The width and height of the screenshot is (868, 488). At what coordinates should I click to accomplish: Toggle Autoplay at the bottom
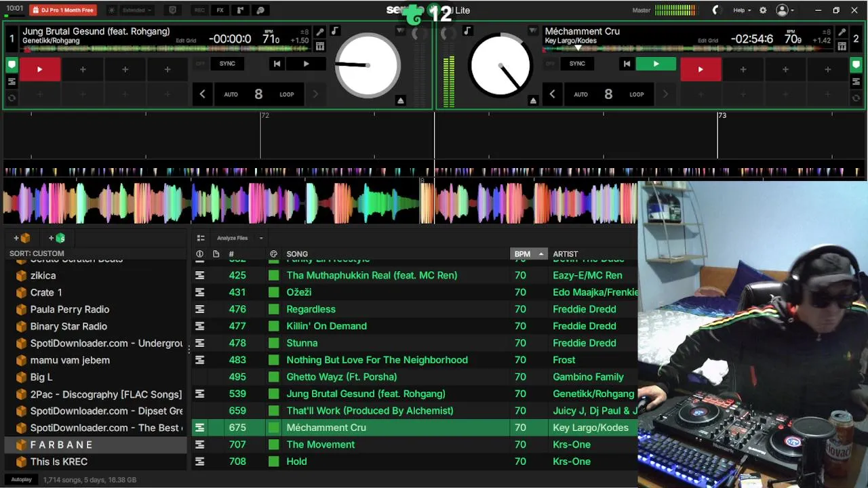[x=21, y=479]
